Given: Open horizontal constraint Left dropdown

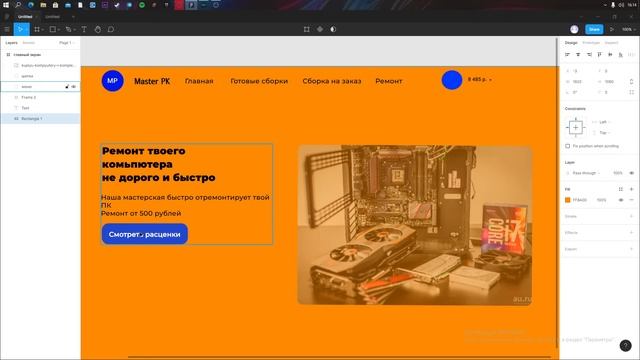Looking at the screenshot, I should pos(604,122).
